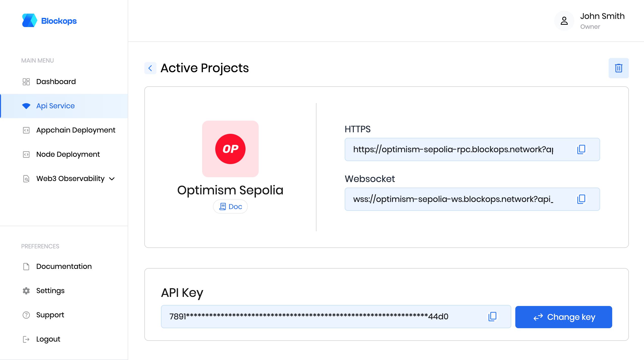Click the Appchain Deployment code icon
The image size is (644, 360).
click(x=26, y=130)
